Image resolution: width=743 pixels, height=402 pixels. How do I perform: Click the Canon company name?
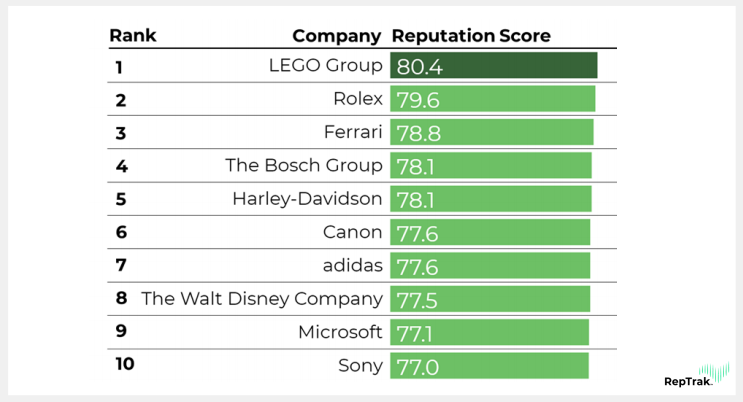click(352, 232)
